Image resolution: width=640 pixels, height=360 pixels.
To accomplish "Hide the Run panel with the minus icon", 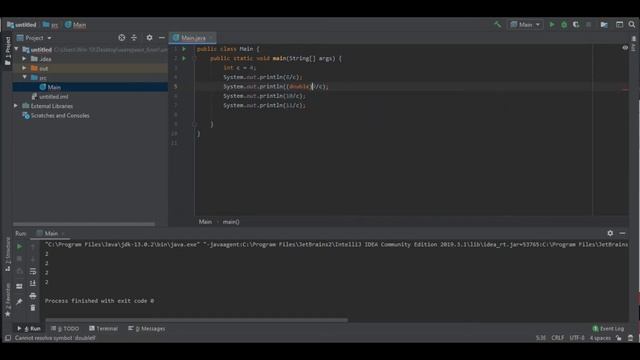I will 622,233.
